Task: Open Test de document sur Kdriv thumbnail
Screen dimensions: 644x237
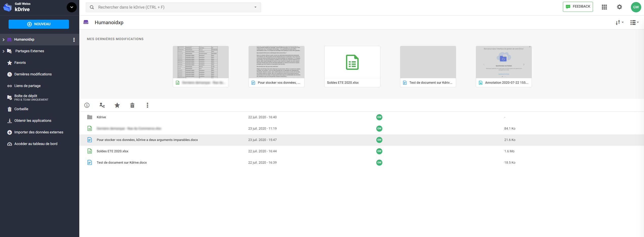Action: pos(428,67)
